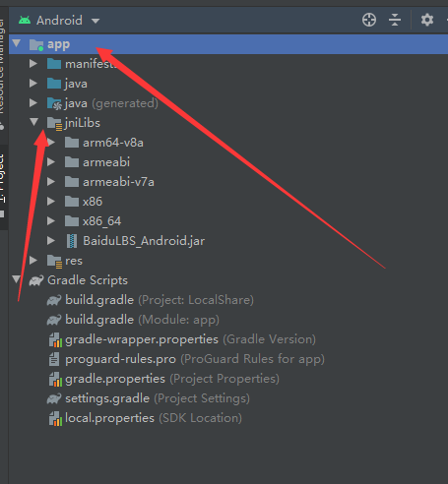Viewport: 448px width, 484px height.
Task: Click the Android robot icon
Action: [x=25, y=21]
